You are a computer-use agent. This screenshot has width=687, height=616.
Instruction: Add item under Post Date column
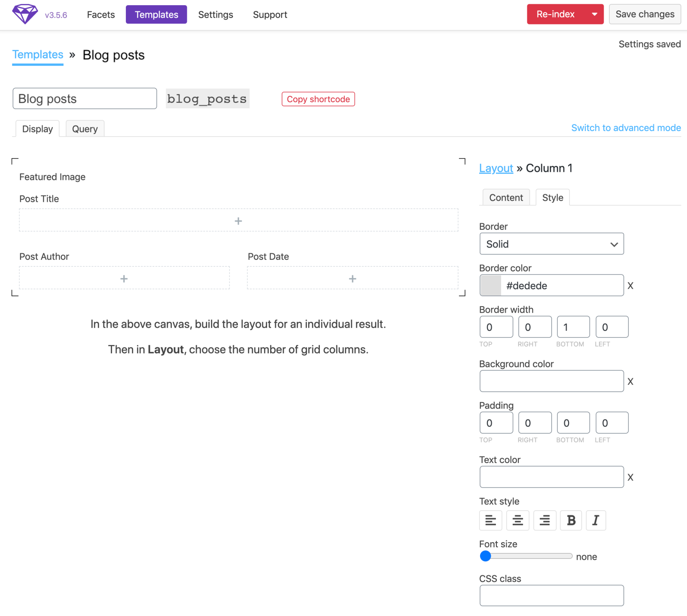pyautogui.click(x=353, y=279)
